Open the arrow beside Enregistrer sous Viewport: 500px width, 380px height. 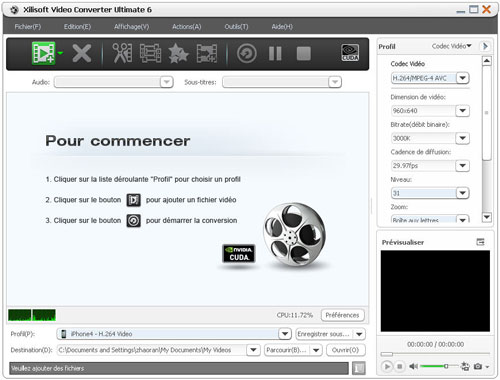tap(359, 334)
